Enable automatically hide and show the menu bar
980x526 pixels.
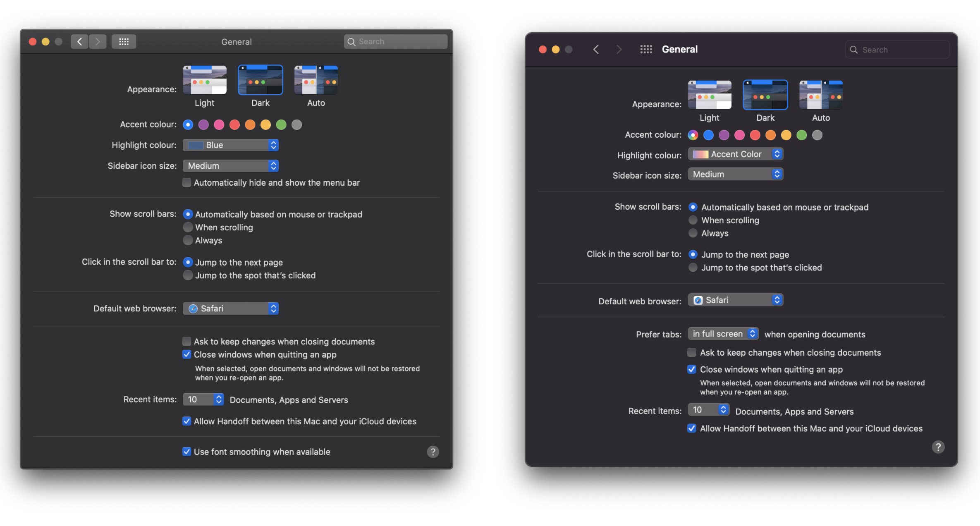[187, 183]
